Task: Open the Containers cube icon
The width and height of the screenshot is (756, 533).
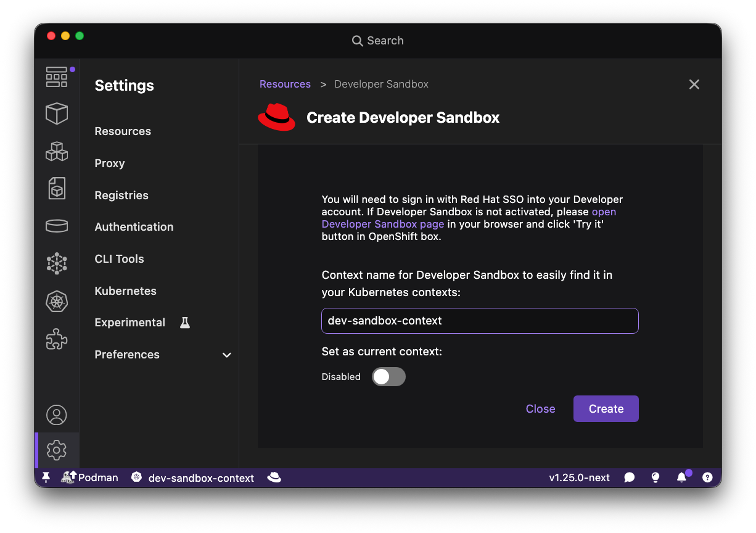Action: (x=57, y=114)
